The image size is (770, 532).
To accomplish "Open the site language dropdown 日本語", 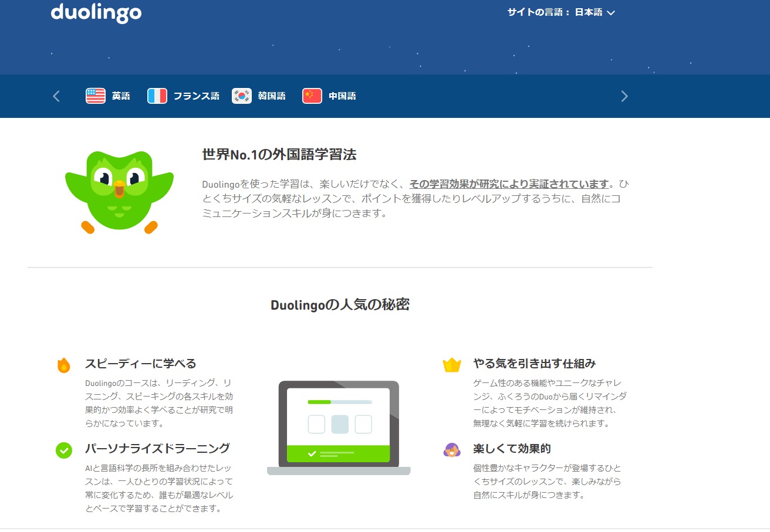I will pos(595,12).
